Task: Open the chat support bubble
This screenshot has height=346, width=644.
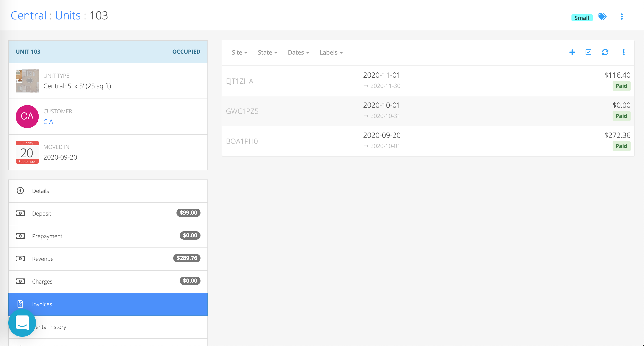Action: (22, 323)
